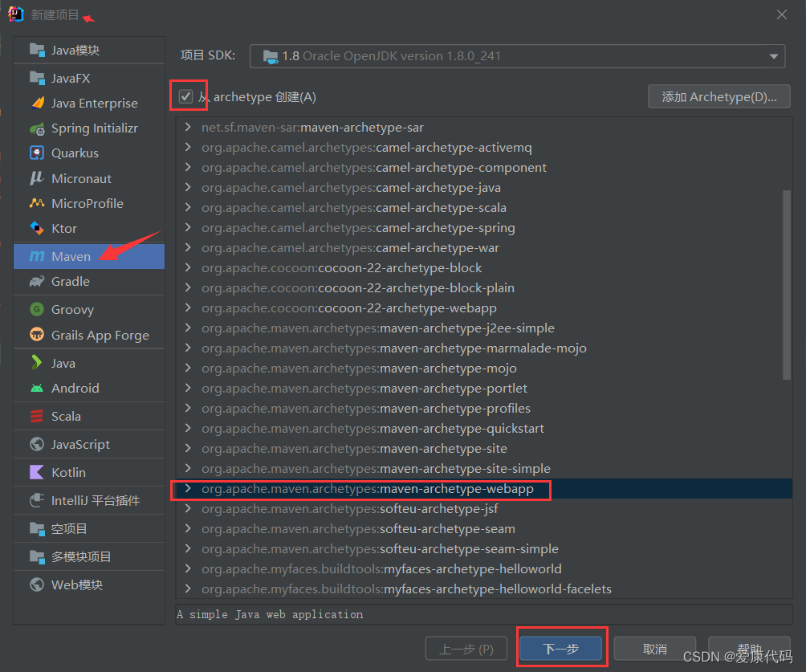Click the 下一步 button

(x=561, y=649)
